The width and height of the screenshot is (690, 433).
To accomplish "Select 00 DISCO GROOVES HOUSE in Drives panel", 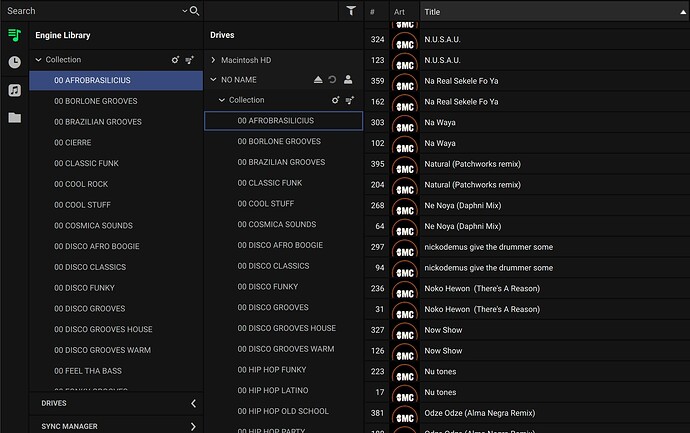I will coord(284,328).
